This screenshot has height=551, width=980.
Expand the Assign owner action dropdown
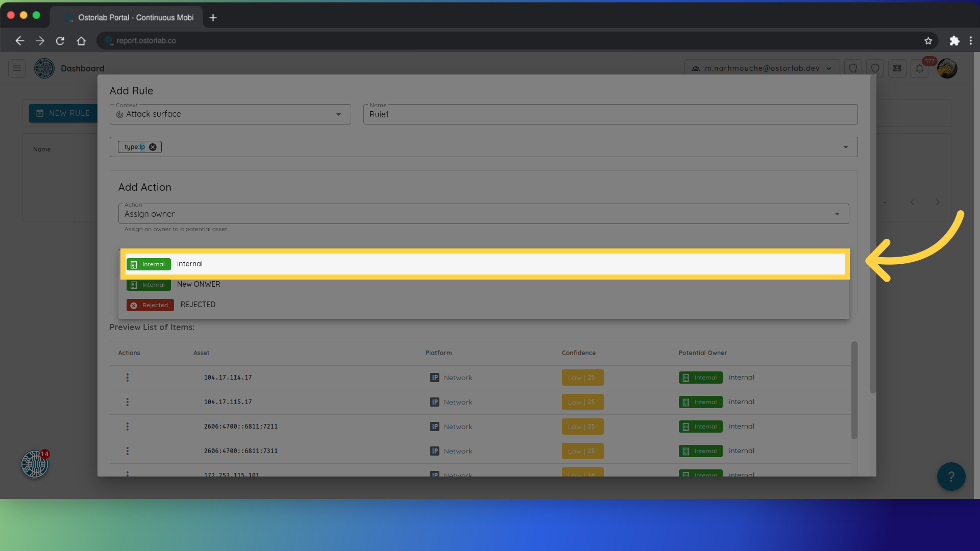pyautogui.click(x=838, y=213)
